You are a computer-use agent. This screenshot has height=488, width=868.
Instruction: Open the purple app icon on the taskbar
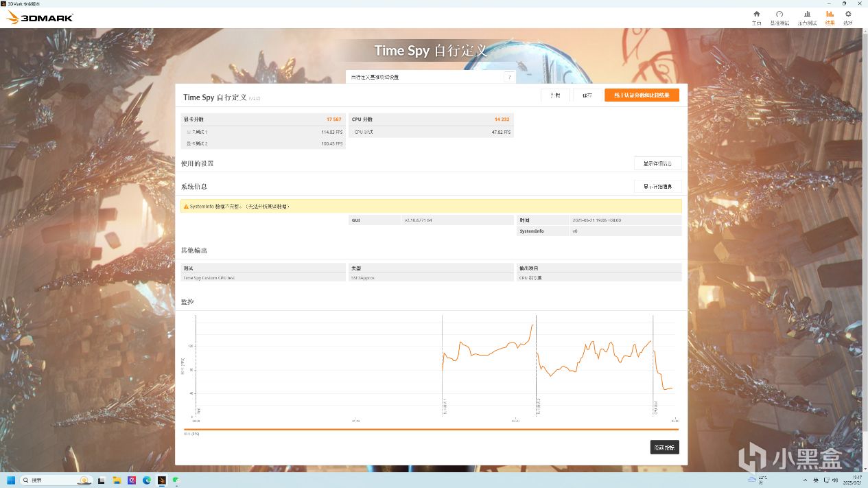click(x=132, y=480)
